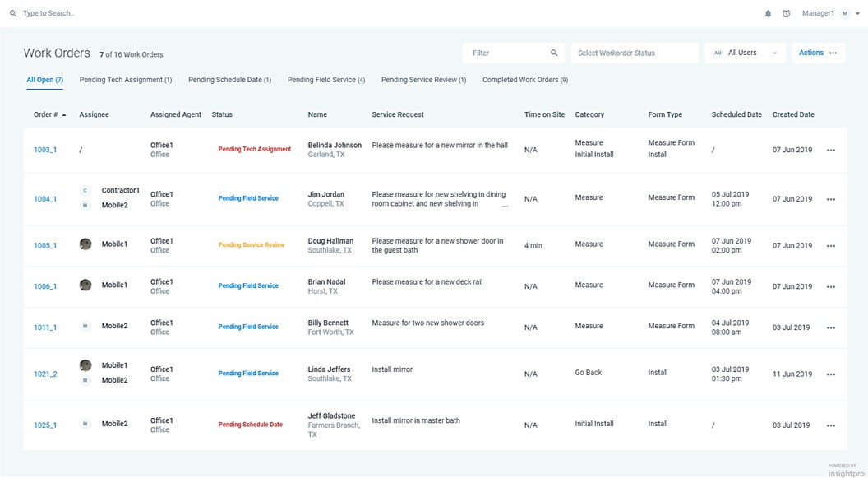Open work order 1004_1 link

tap(45, 199)
